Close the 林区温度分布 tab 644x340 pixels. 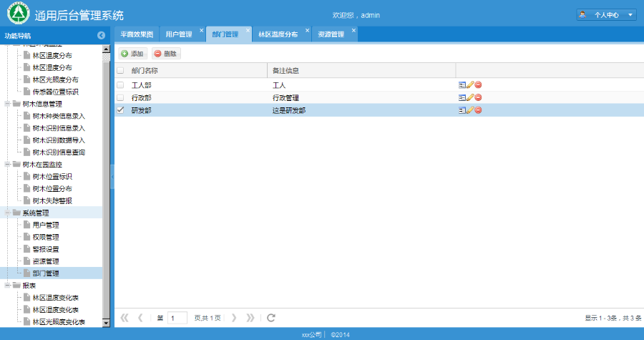pyautogui.click(x=307, y=30)
